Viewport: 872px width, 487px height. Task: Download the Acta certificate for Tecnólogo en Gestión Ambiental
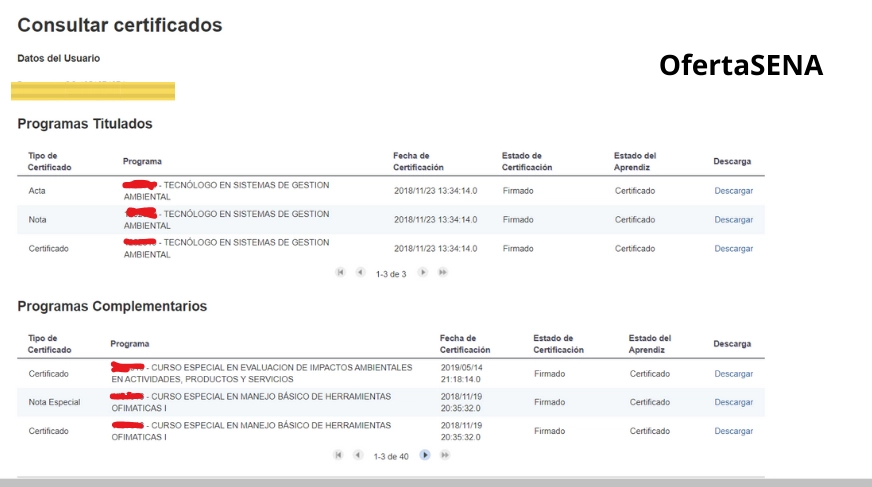click(x=734, y=191)
